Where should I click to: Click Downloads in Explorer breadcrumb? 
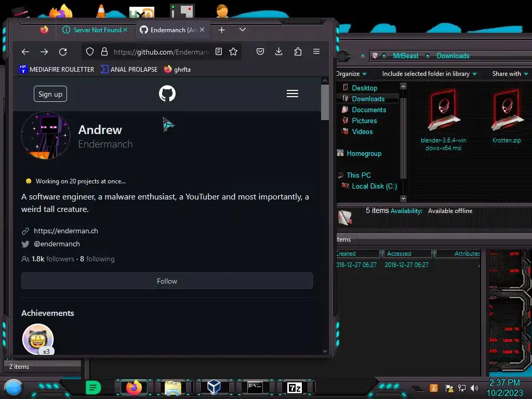tap(453, 56)
